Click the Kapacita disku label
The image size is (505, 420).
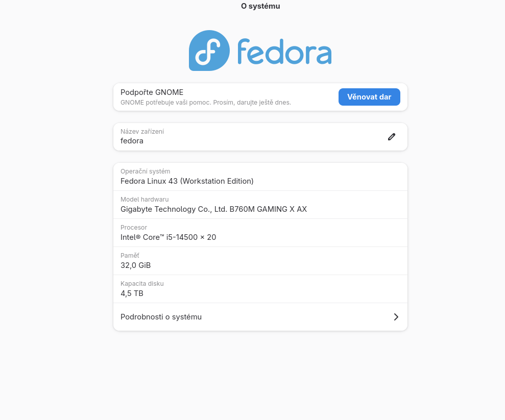point(142,284)
